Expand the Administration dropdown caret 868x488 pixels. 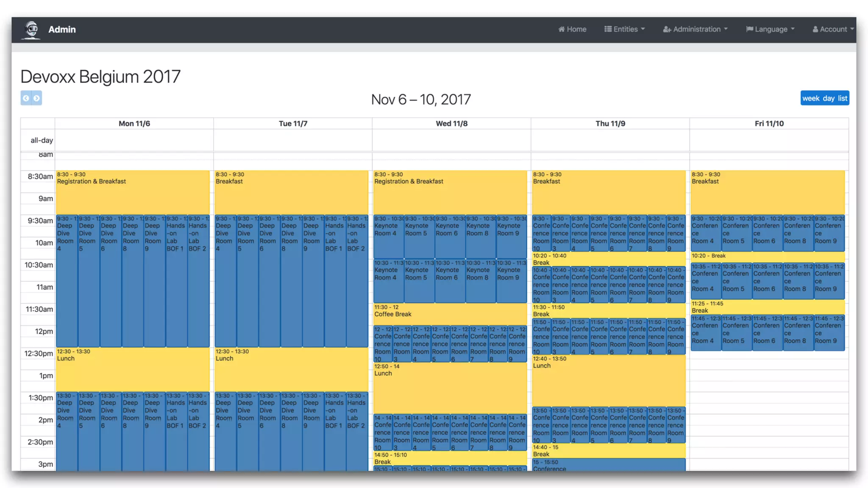(726, 29)
